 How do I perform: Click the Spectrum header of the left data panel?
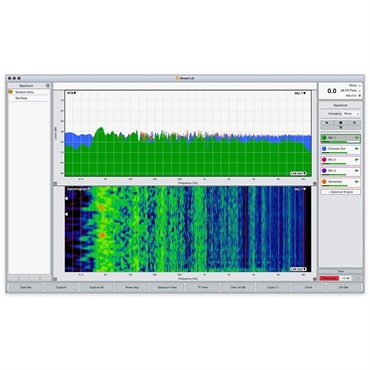[26, 86]
